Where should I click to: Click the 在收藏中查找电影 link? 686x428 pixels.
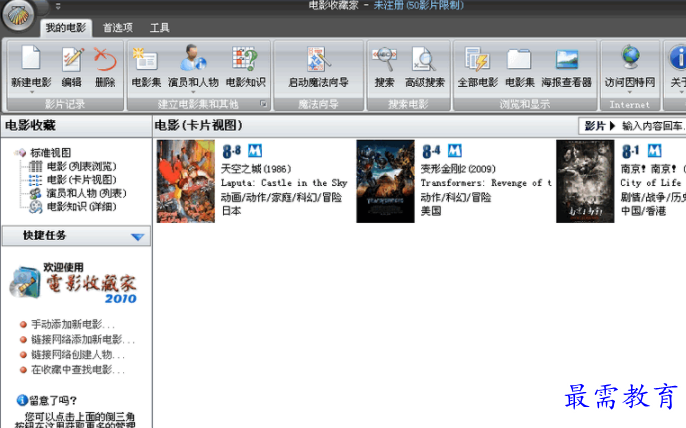77,370
